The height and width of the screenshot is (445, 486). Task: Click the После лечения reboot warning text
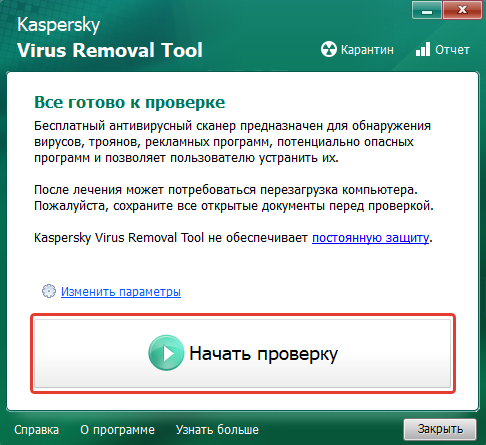234,198
